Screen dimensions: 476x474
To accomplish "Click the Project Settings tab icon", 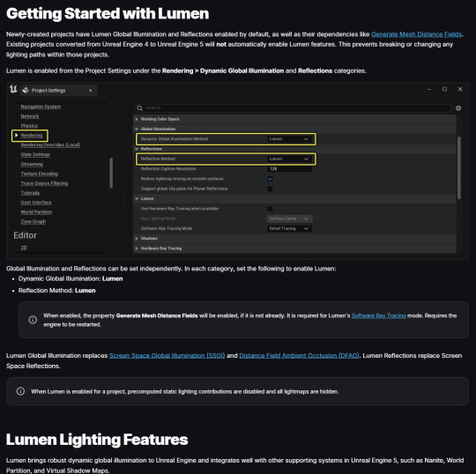I will click(26, 90).
